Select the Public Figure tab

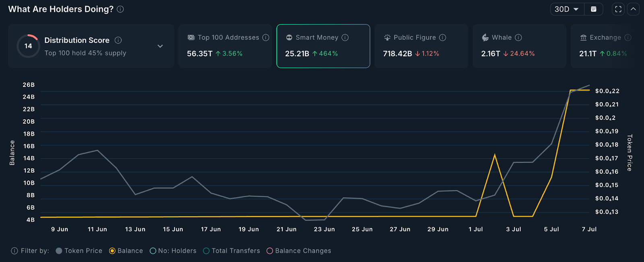[421, 46]
